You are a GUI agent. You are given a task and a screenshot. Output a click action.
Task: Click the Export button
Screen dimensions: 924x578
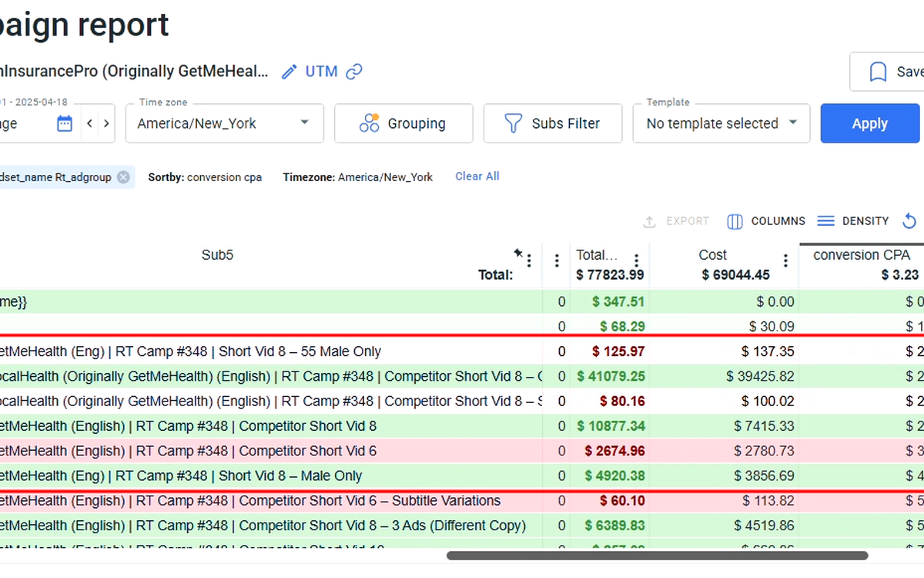click(676, 221)
